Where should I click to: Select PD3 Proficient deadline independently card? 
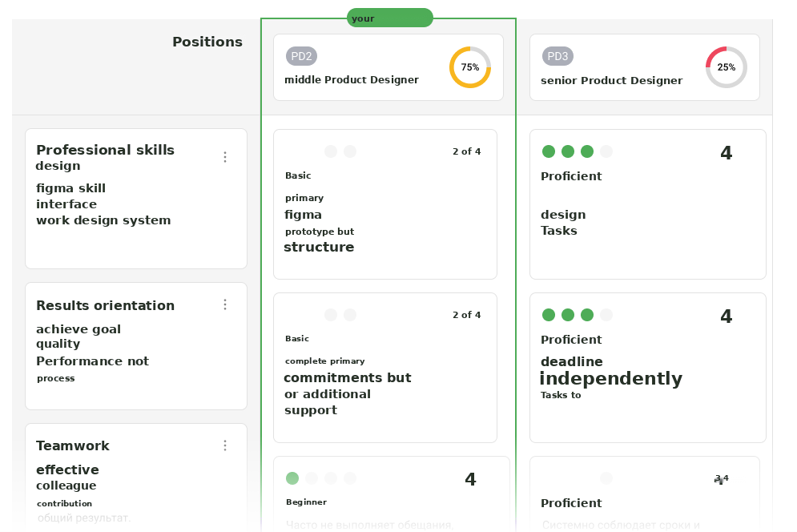(x=647, y=368)
